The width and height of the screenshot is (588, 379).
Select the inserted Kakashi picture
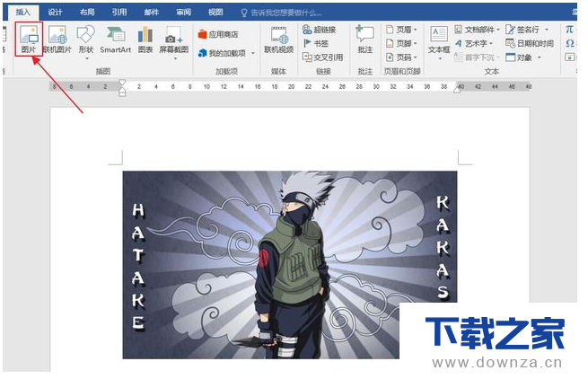click(x=289, y=265)
